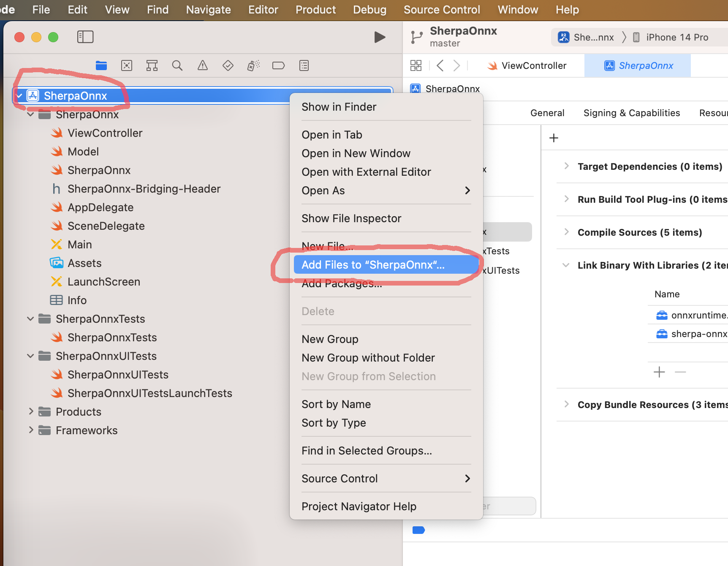Collapse the SherpaOnnx group folder

click(30, 114)
